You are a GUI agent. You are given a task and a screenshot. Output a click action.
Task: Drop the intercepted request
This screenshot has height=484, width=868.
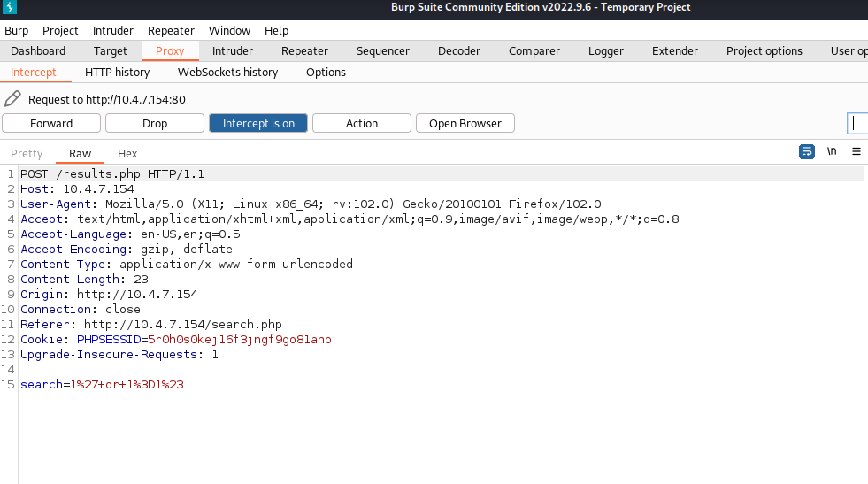(x=155, y=123)
